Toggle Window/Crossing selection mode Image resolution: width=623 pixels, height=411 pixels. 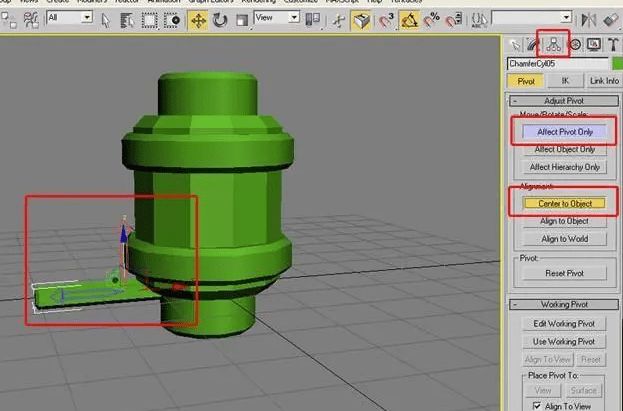tap(172, 20)
